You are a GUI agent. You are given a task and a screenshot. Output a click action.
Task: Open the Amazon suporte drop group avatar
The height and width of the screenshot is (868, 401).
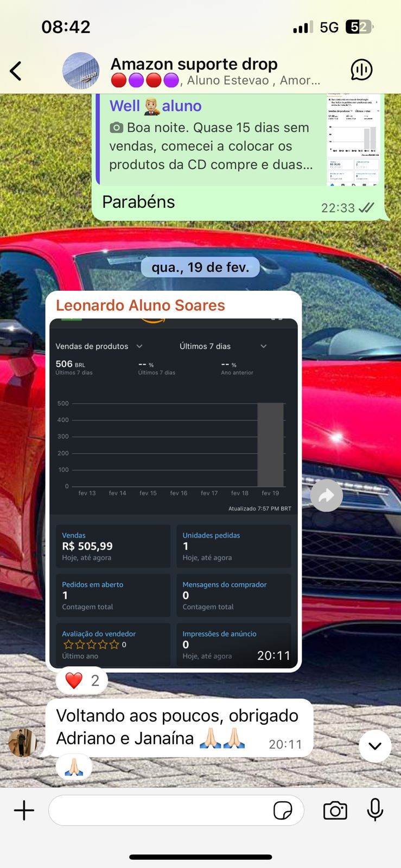[81, 71]
